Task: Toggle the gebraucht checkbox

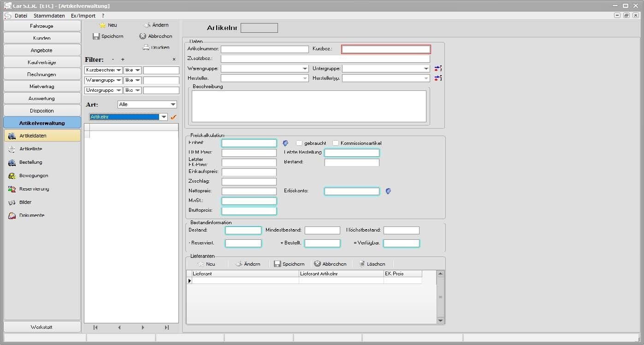Action: 299,143
